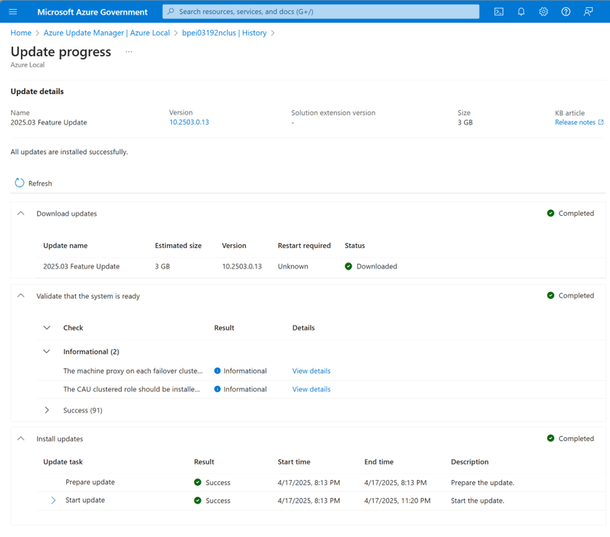Click the Description column header
The width and height of the screenshot is (610, 537).
coord(470,462)
